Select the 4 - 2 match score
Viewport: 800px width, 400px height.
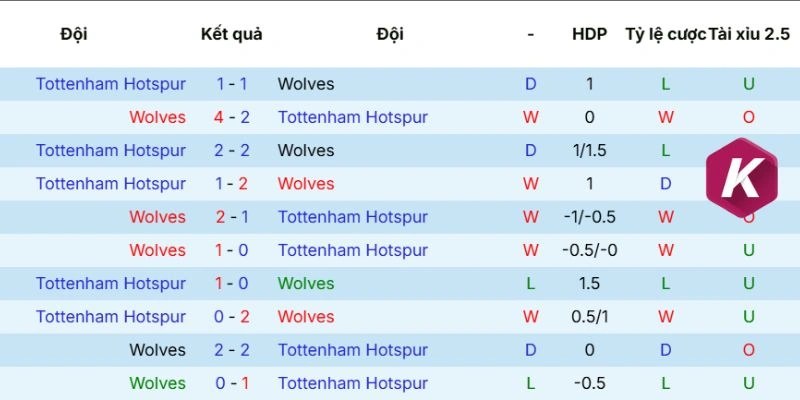[232, 117]
